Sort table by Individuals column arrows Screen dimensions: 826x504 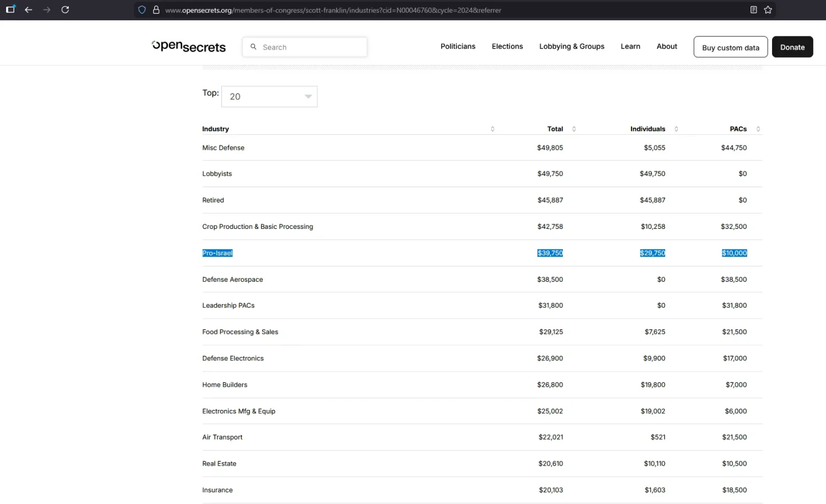click(676, 129)
